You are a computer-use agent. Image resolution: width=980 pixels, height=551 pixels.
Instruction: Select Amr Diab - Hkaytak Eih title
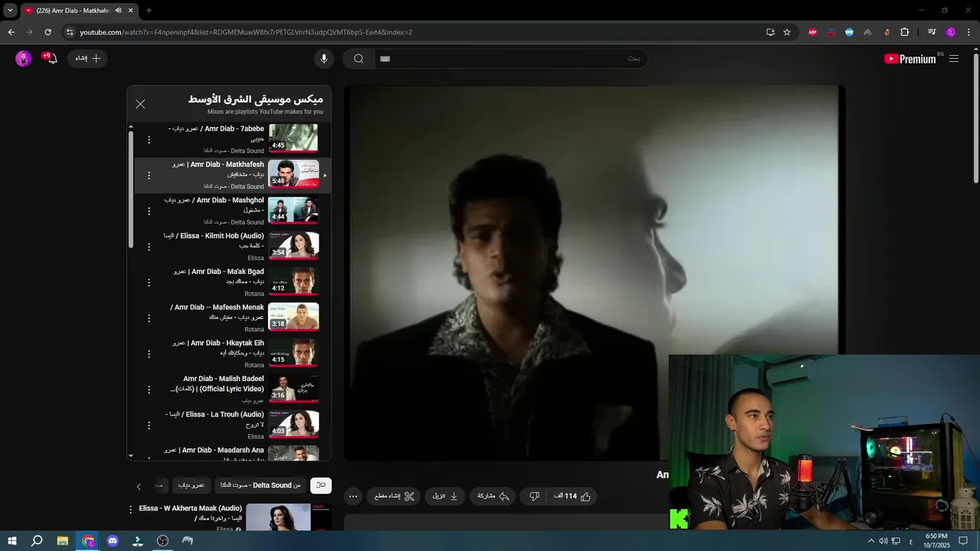pyautogui.click(x=218, y=347)
